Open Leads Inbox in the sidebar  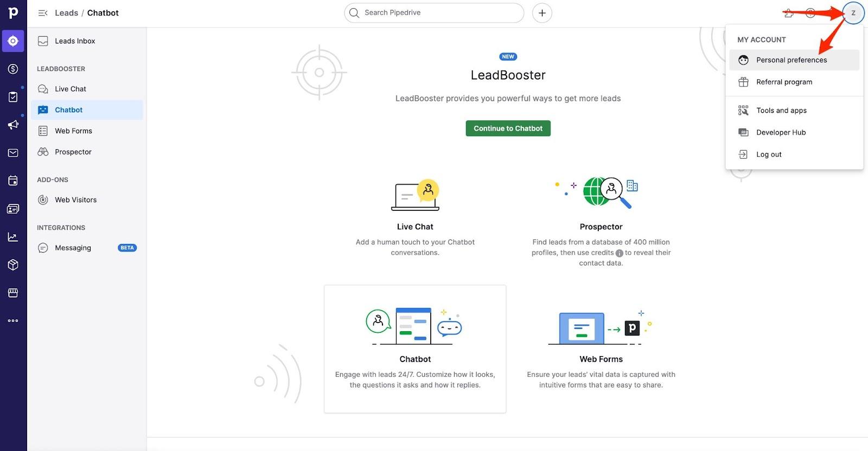[87, 41]
